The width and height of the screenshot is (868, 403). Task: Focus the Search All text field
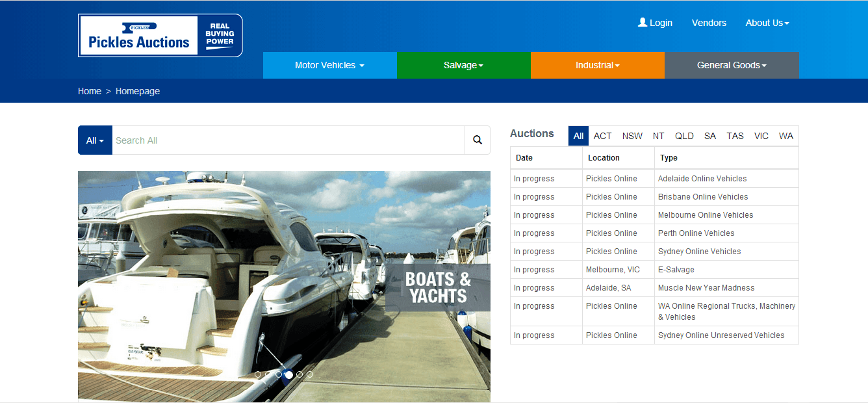[288, 140]
